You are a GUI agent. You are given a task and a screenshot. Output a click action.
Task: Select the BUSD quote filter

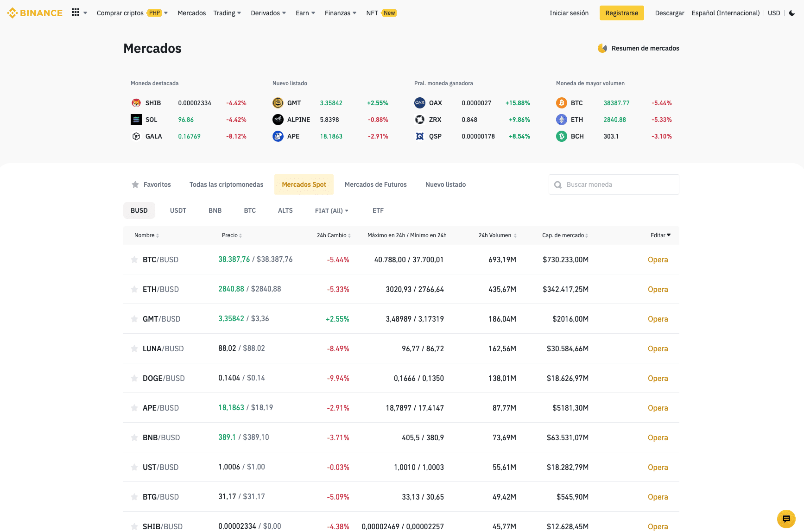tap(139, 210)
